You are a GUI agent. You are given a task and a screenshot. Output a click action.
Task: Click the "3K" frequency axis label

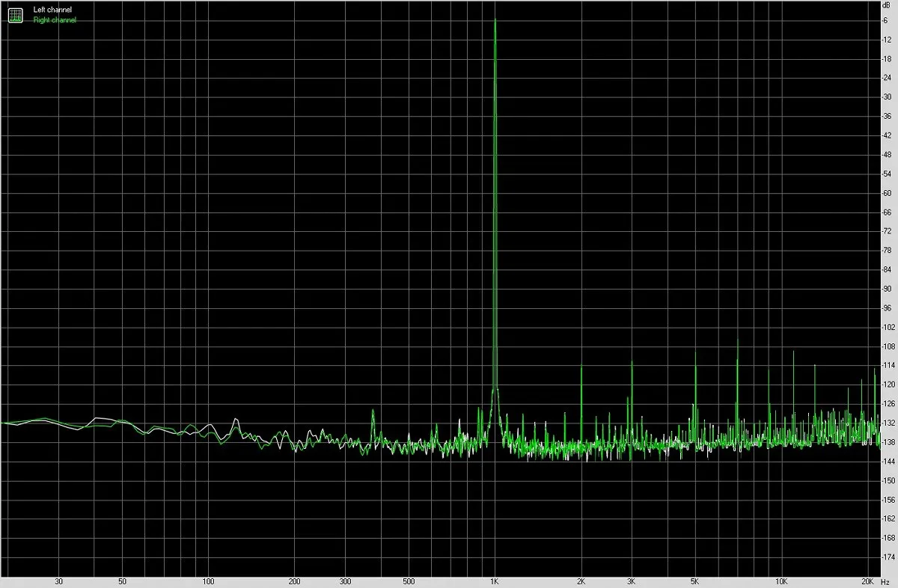coord(631,581)
